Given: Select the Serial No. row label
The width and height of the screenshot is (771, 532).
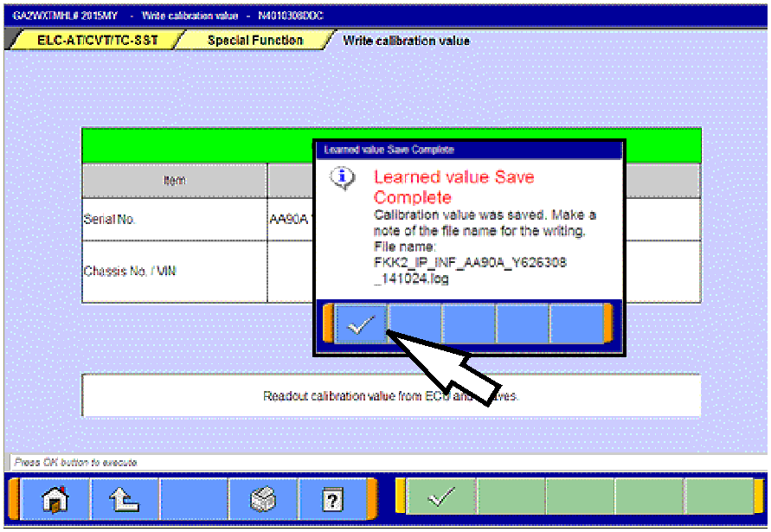Looking at the screenshot, I should click(110, 220).
